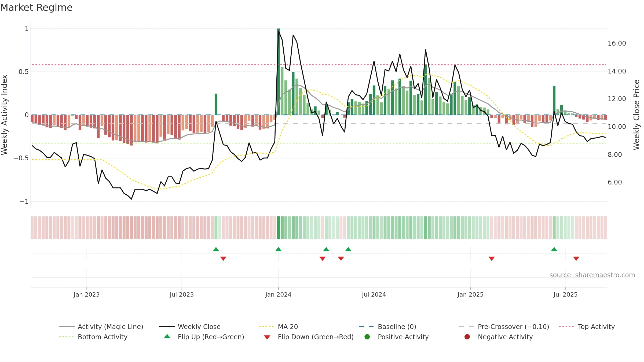Click the Jan 2025 x-axis label

[470, 294]
